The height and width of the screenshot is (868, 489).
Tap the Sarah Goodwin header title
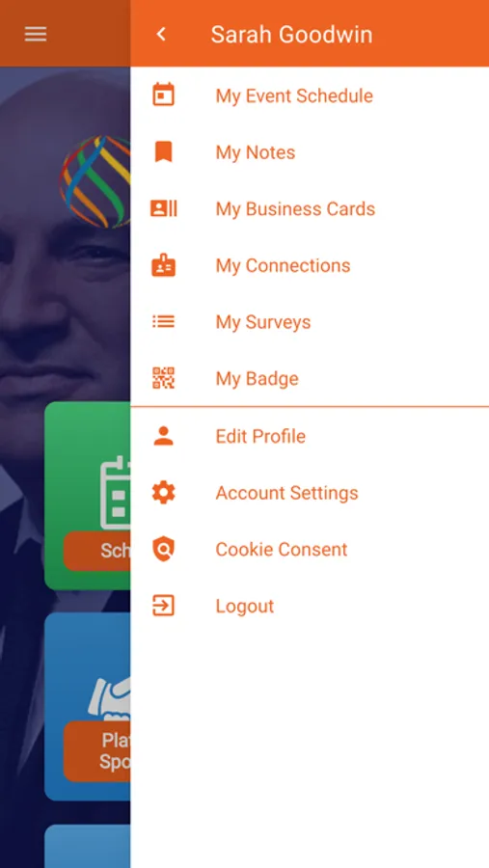coord(291,35)
